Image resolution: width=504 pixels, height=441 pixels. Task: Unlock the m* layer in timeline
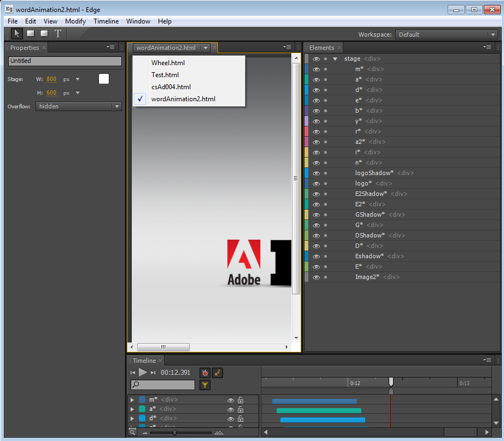tap(241, 400)
